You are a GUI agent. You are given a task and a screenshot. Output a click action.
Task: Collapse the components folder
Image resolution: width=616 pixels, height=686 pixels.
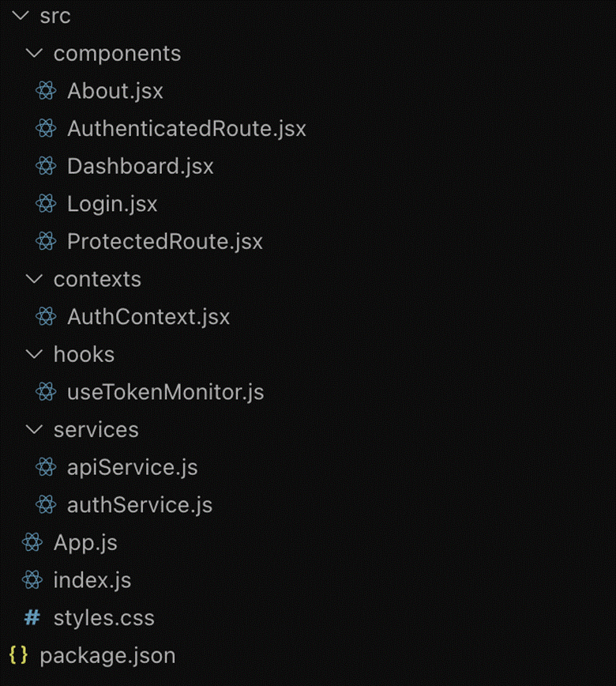point(33,53)
